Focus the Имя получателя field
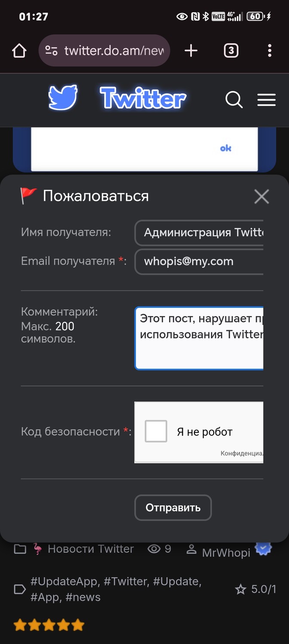Screen dimensions: 289x644 pos(199,233)
